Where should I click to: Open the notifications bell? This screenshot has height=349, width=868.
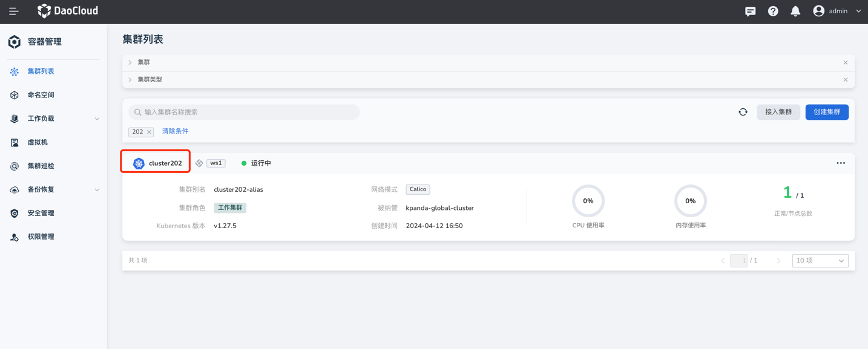click(795, 11)
